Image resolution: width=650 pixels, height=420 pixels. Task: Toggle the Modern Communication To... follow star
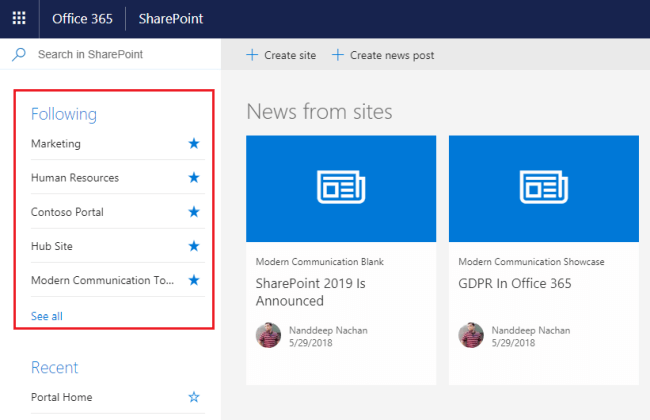point(194,280)
